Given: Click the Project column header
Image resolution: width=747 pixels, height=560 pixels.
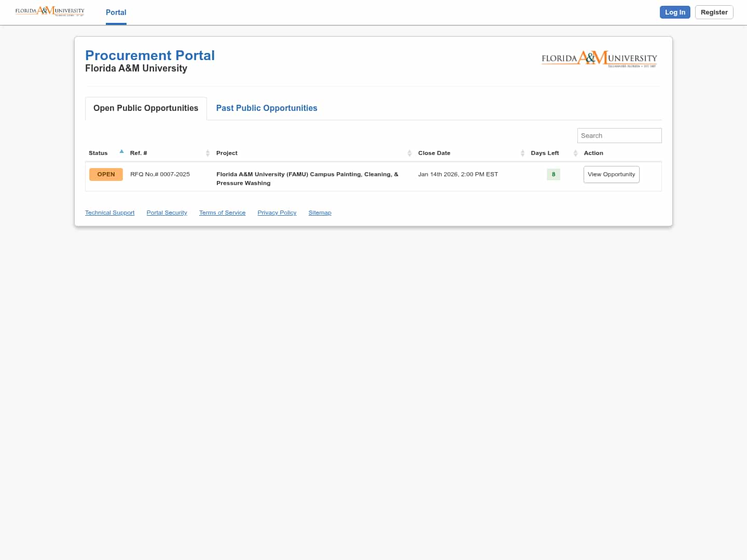Looking at the screenshot, I should click(227, 153).
